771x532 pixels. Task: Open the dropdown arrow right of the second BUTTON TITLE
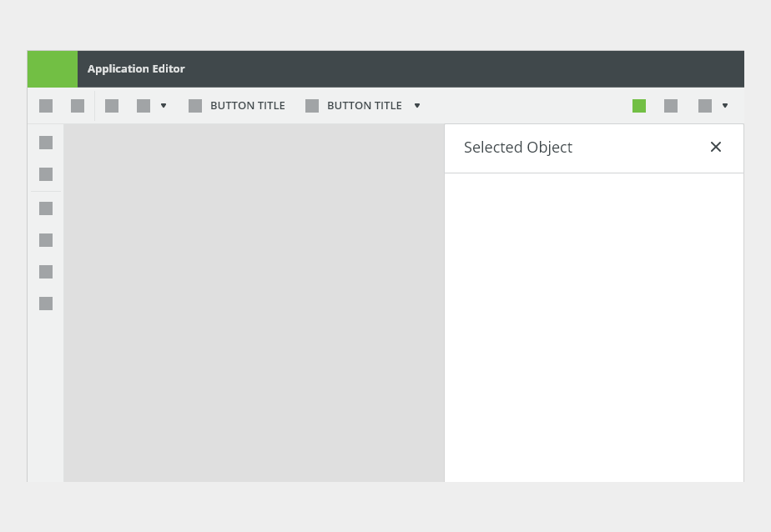click(x=417, y=106)
